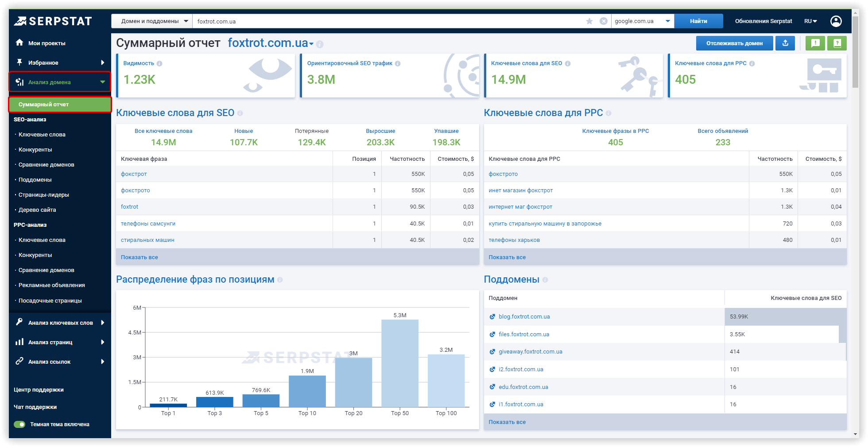Click the Найти search button
The height and width of the screenshot is (447, 868).
pyautogui.click(x=698, y=21)
